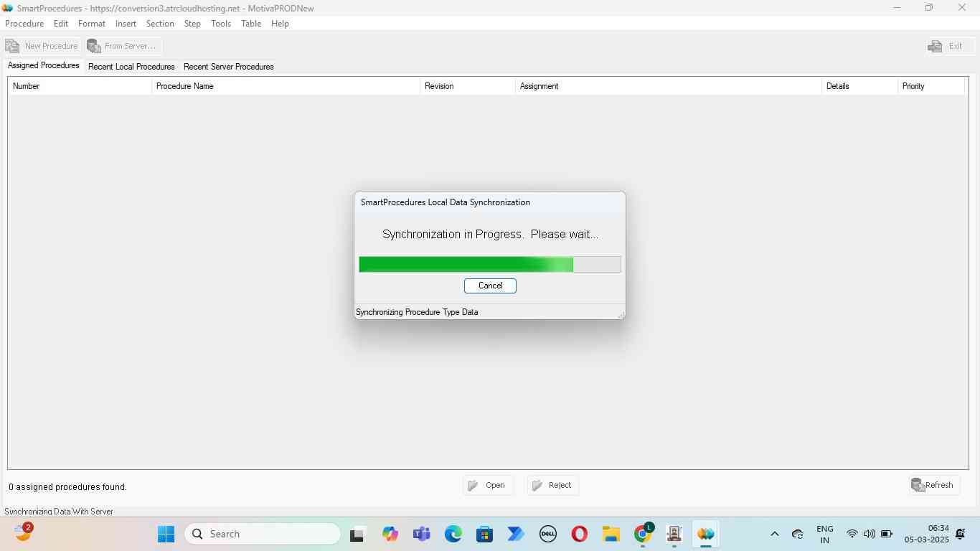
Task: Open the taskbar app left of SmartProcedures
Action: pyautogui.click(x=674, y=534)
